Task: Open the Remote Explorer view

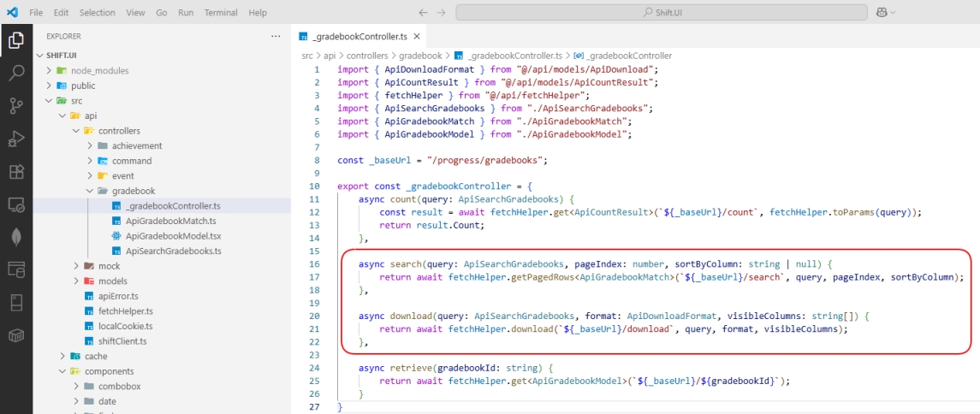Action: pos(16,204)
